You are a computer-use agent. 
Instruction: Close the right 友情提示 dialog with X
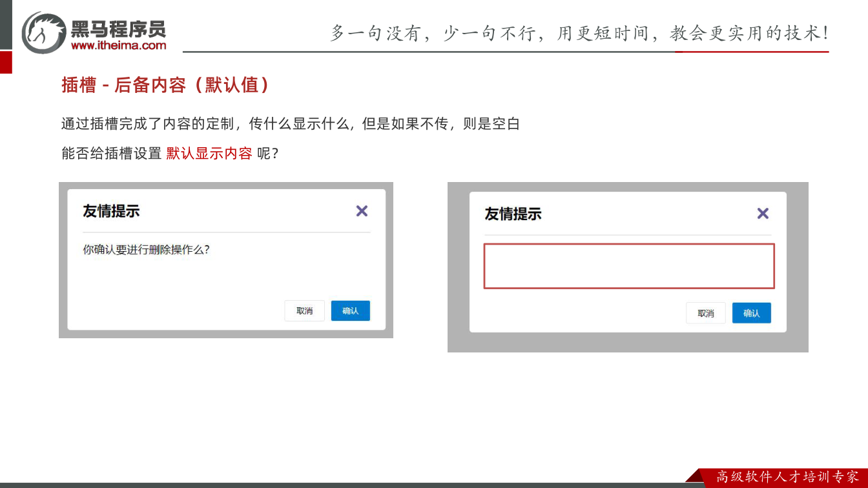[763, 214]
